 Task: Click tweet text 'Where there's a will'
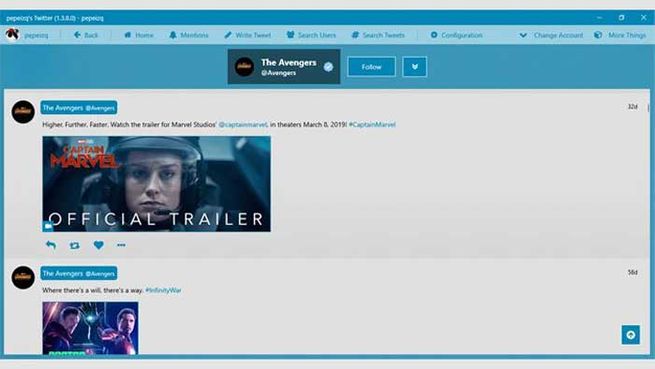[71, 290]
